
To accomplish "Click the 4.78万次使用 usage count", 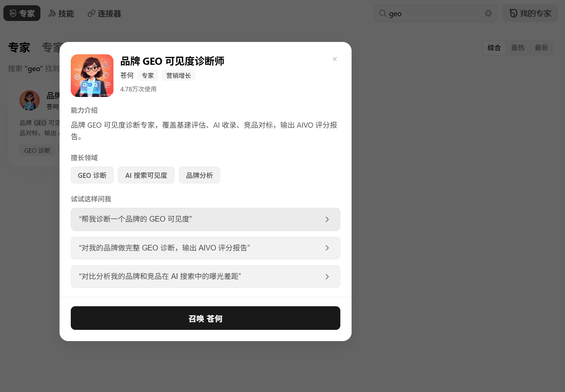I will pyautogui.click(x=139, y=89).
